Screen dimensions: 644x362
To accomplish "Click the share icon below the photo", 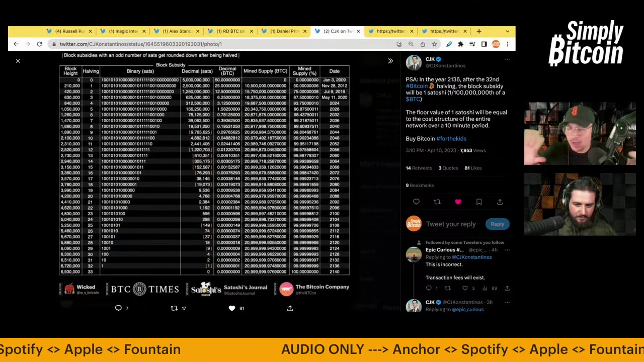I will 290,308.
